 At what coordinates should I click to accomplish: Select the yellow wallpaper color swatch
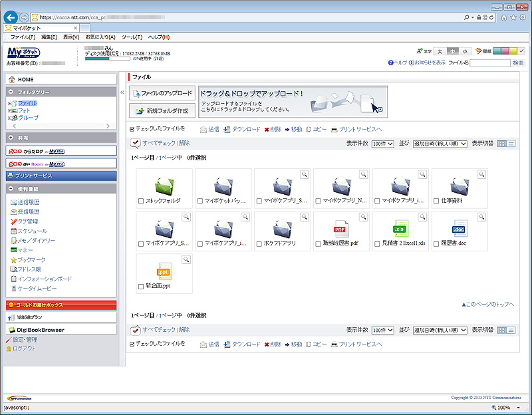(x=513, y=51)
